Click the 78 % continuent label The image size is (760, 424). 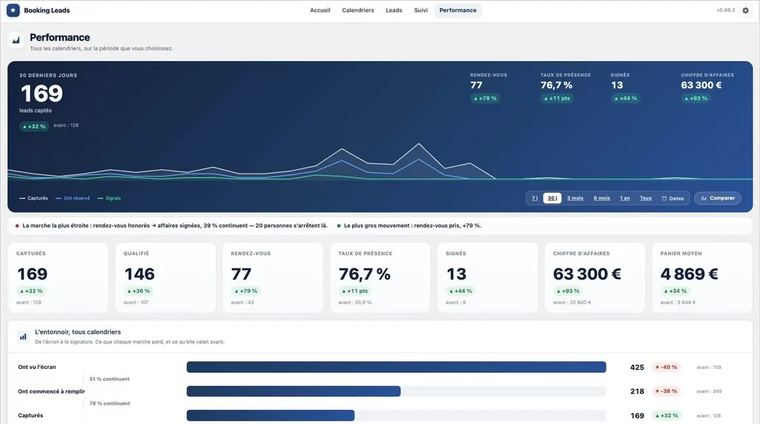110,403
